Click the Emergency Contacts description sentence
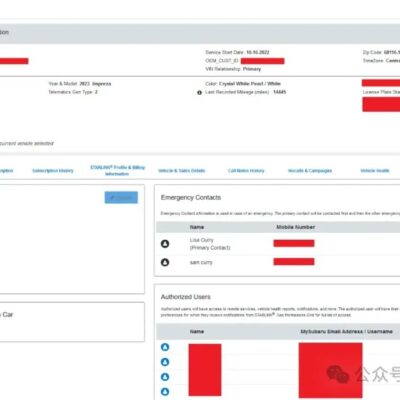This screenshot has width=400, height=400. coord(280,213)
